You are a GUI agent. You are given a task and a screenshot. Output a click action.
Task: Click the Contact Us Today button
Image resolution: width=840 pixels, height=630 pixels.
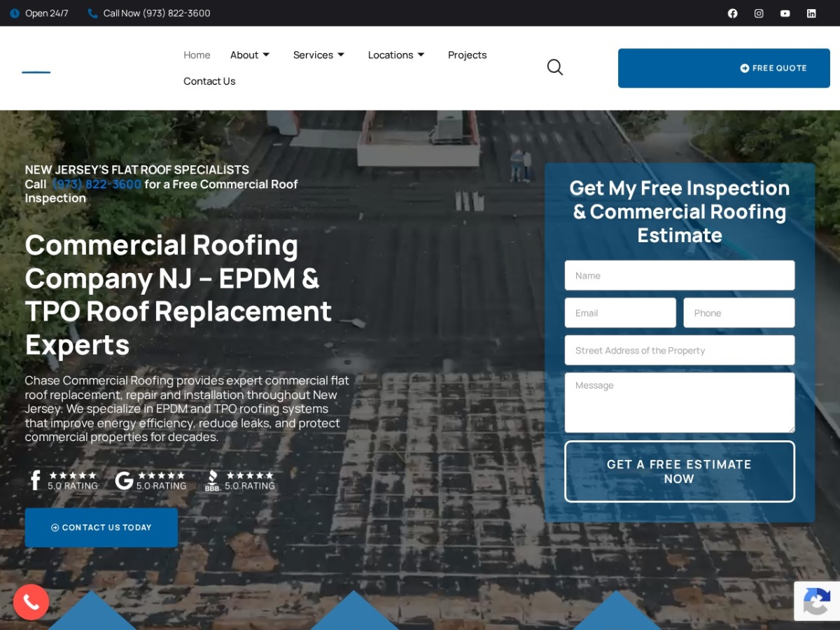(101, 528)
